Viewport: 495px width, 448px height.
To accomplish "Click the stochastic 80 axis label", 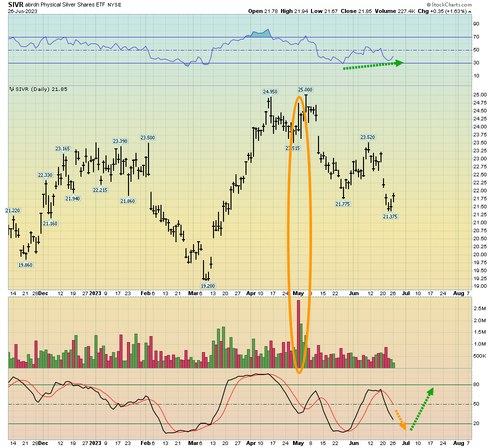I will (476, 384).
